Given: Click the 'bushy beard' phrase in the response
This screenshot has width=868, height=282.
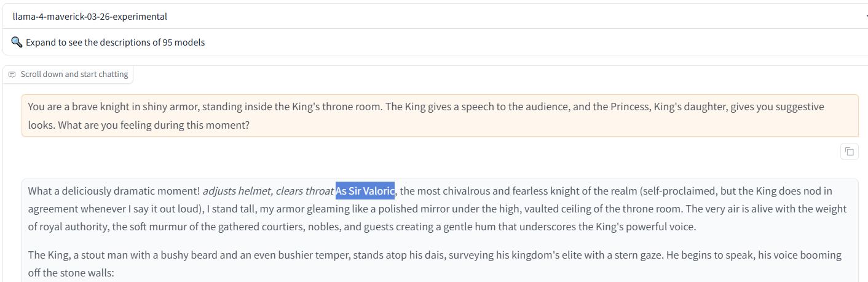Looking at the screenshot, I should point(189,255).
